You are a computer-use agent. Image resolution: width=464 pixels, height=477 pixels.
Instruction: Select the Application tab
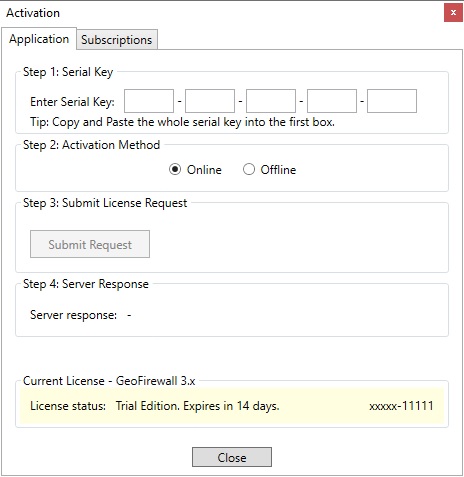click(39, 39)
